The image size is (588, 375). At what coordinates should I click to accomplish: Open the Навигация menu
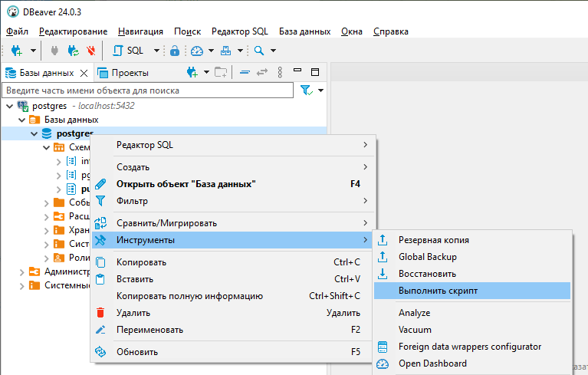(x=140, y=31)
